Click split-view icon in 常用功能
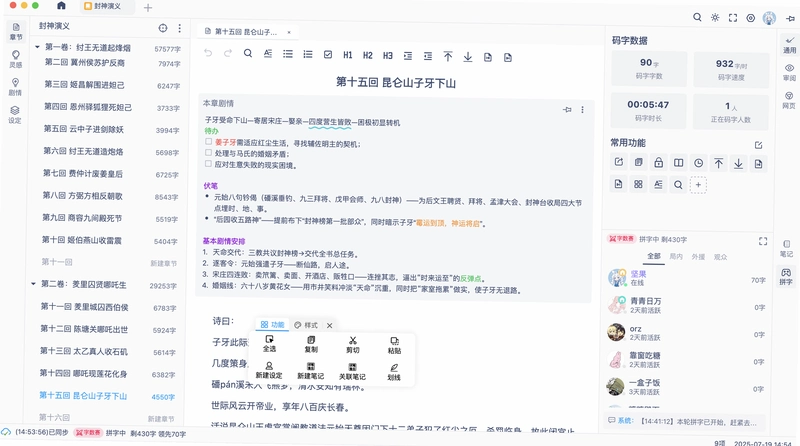 679,163
